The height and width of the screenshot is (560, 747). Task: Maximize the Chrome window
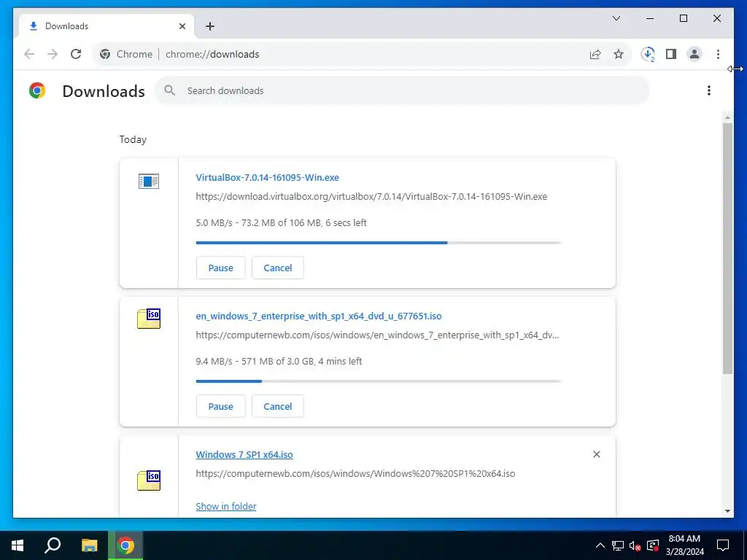click(x=683, y=18)
